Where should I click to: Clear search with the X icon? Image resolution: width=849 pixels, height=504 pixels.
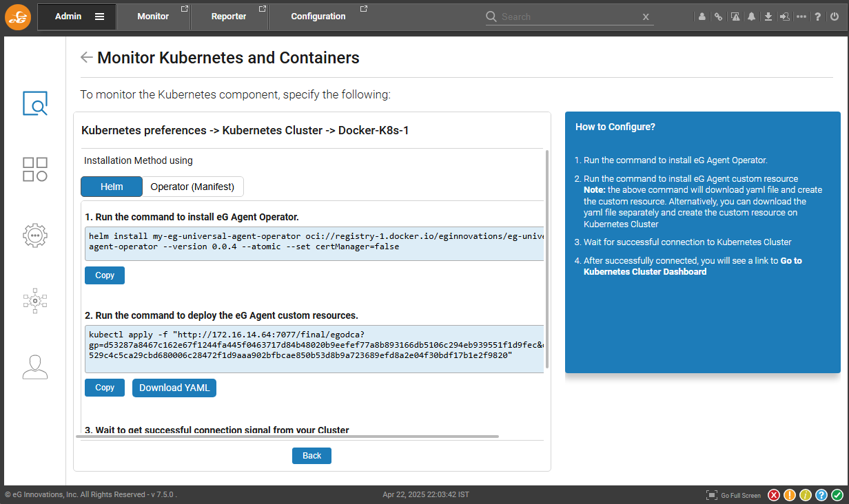pos(646,17)
